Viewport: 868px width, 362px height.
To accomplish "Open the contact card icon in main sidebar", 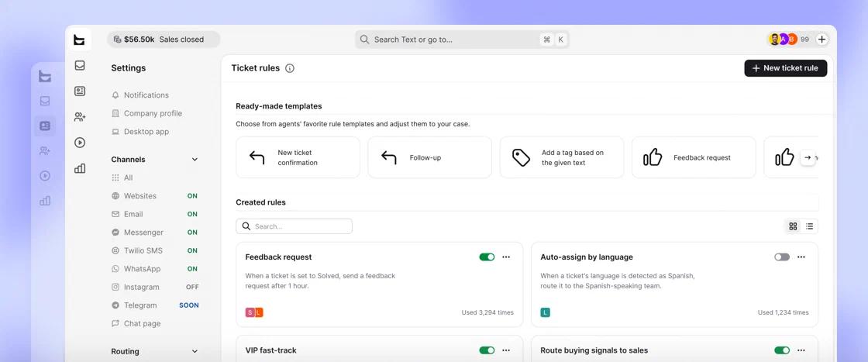I will tap(80, 91).
